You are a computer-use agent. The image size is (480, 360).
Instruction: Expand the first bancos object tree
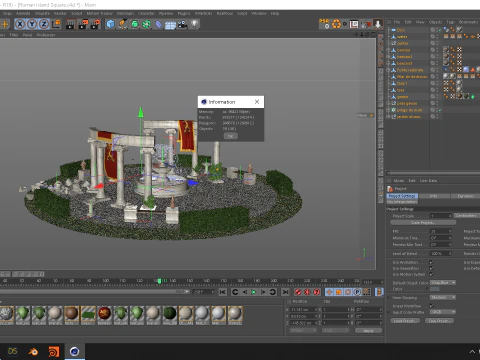(x=388, y=50)
